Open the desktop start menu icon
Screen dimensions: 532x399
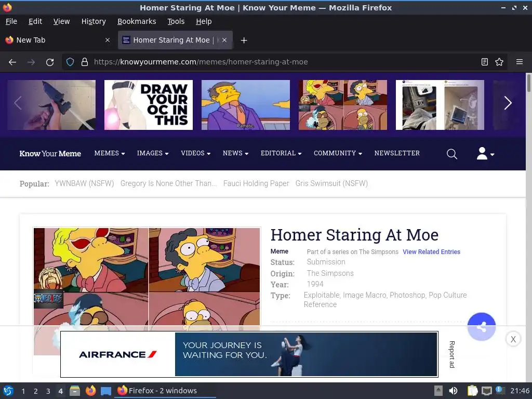8,391
